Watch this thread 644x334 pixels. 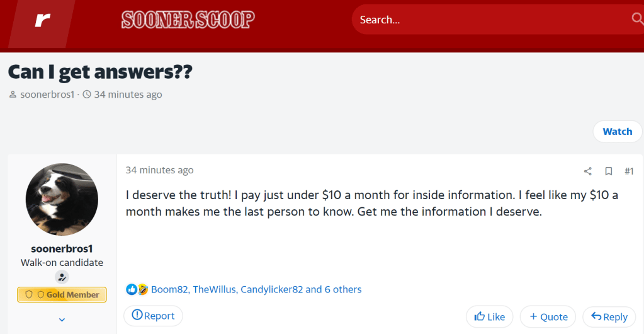pos(618,132)
